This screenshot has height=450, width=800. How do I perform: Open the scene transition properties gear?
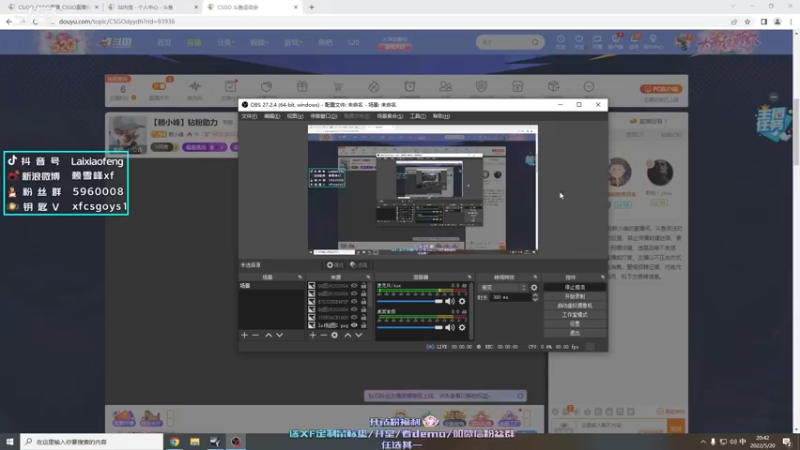tap(534, 288)
